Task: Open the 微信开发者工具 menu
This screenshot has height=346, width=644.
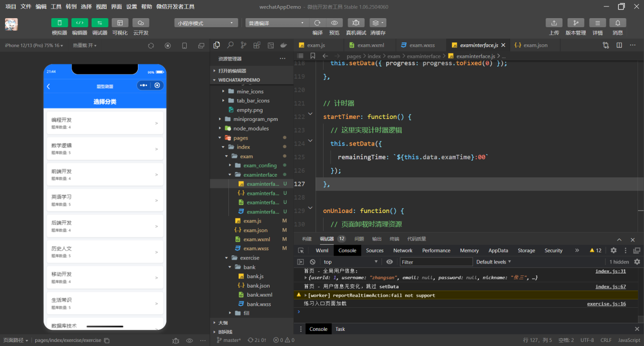Action: point(175,7)
